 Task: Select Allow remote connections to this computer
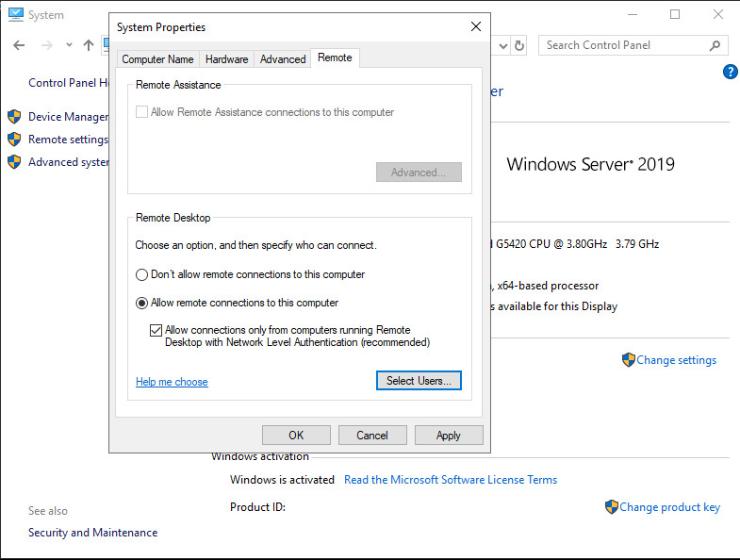(x=142, y=304)
